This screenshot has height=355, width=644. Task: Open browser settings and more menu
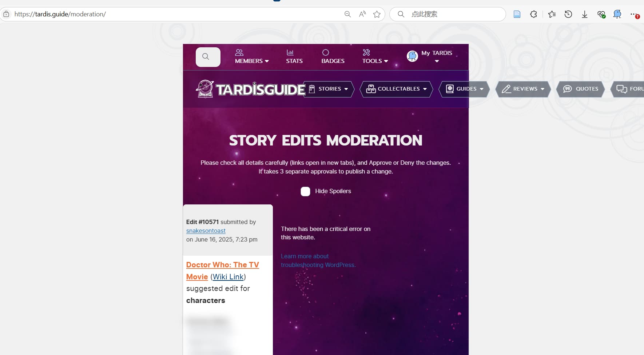coord(634,14)
